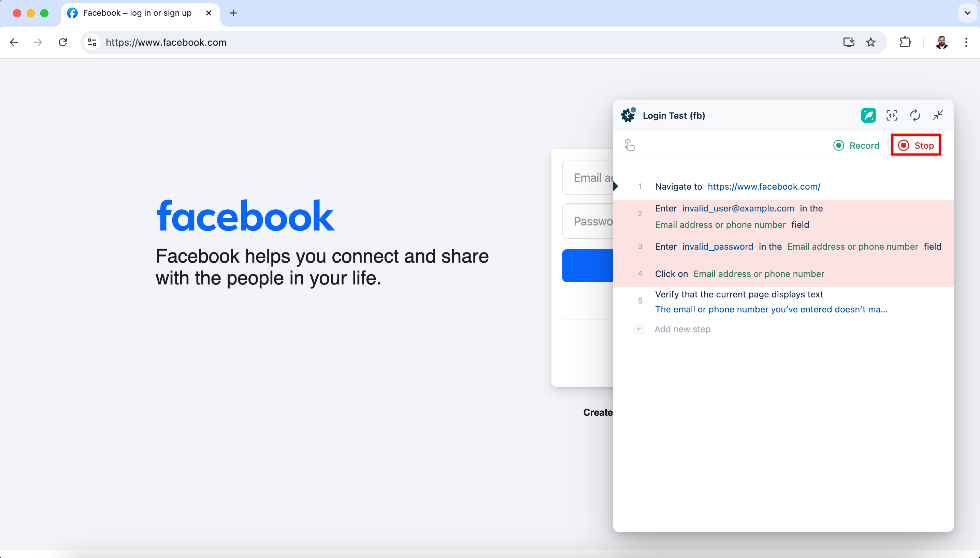Expand the tab search chevron at top right
980x558 pixels.
pyautogui.click(x=967, y=13)
